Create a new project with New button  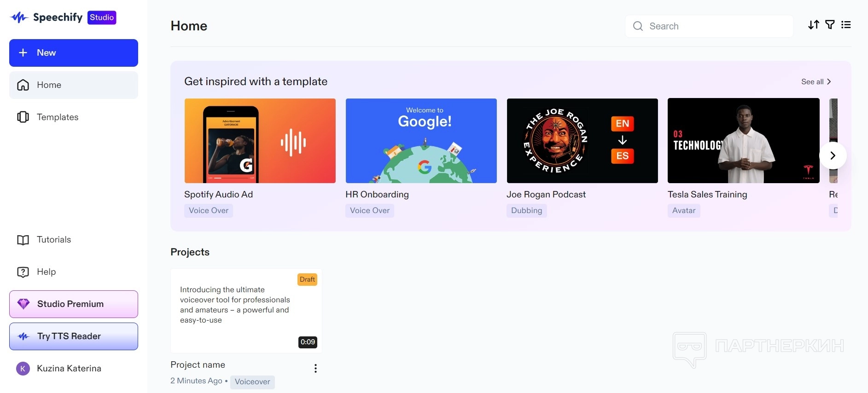(74, 53)
